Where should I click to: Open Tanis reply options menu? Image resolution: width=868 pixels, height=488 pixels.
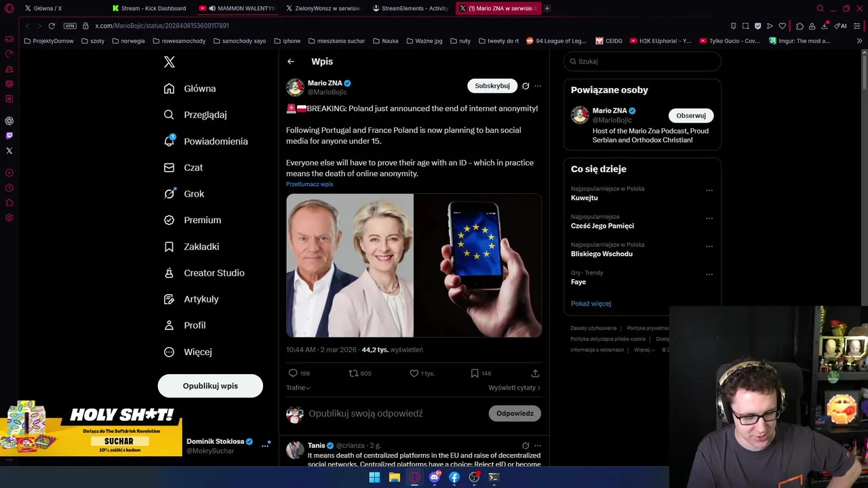(x=538, y=446)
